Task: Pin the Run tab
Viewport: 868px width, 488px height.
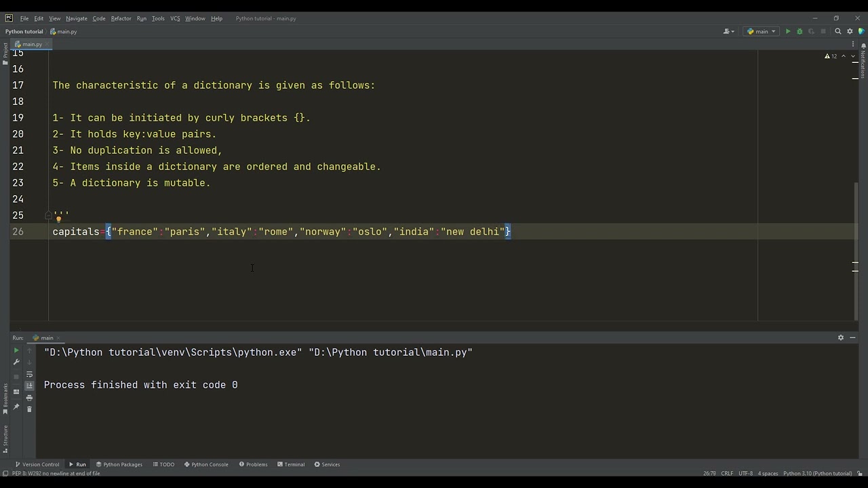Action: pos(16,407)
